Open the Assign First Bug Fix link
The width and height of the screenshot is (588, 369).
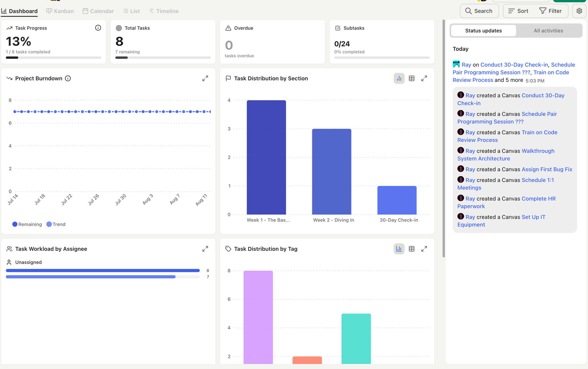coord(547,169)
